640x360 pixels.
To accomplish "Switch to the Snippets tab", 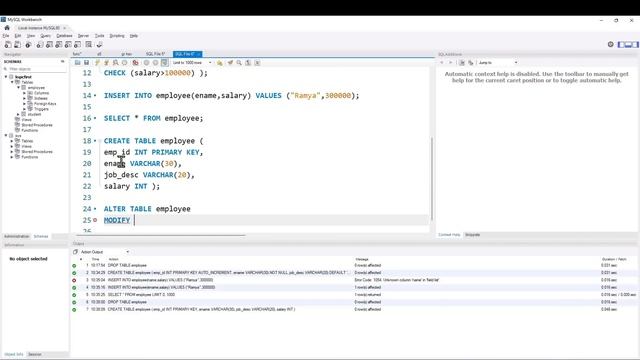I will (473, 235).
